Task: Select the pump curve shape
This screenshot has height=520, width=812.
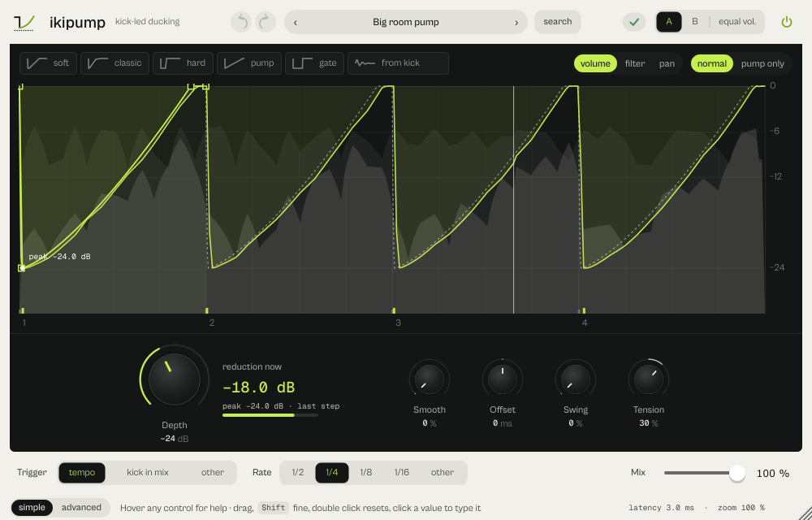Action: (249, 63)
